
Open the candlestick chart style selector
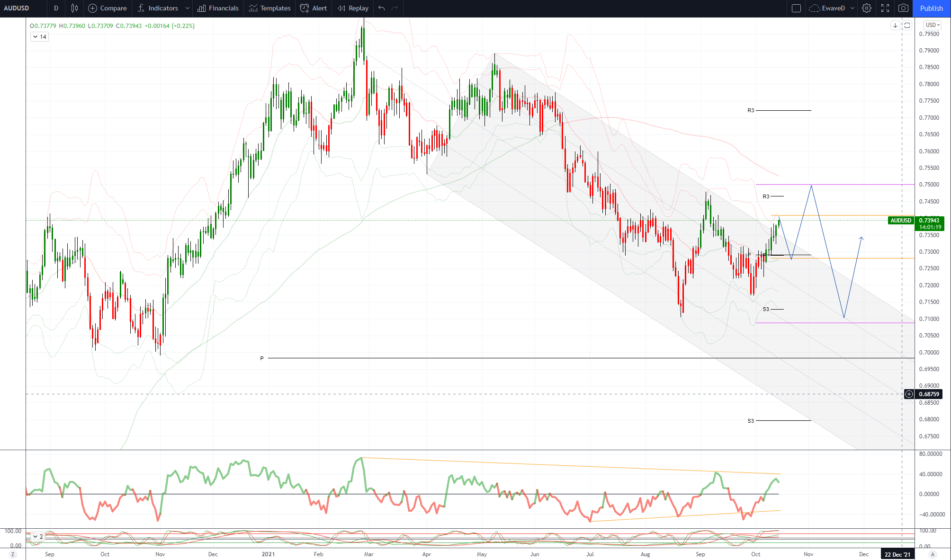click(74, 8)
